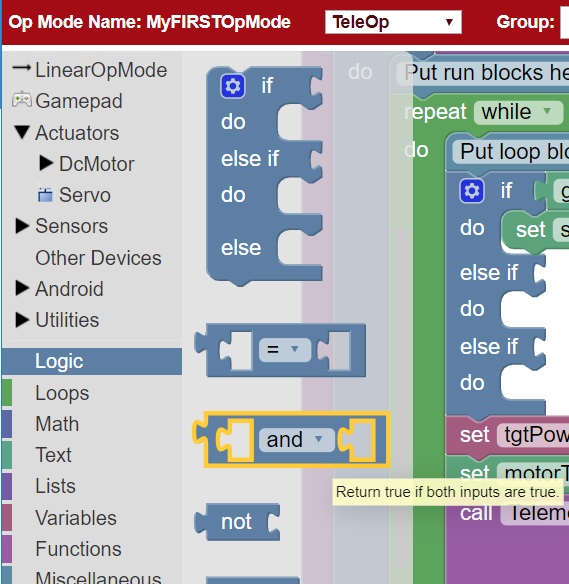
Task: Click the 'Put run blocks here' comment
Action: [483, 73]
